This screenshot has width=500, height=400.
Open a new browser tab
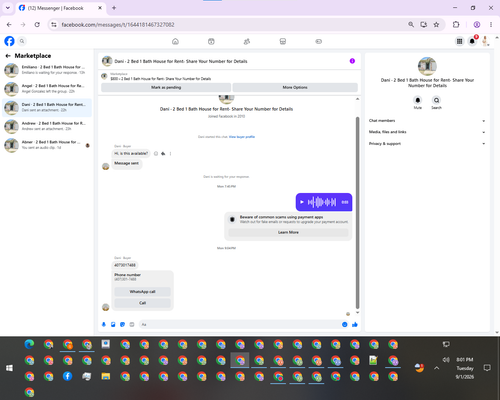[114, 8]
